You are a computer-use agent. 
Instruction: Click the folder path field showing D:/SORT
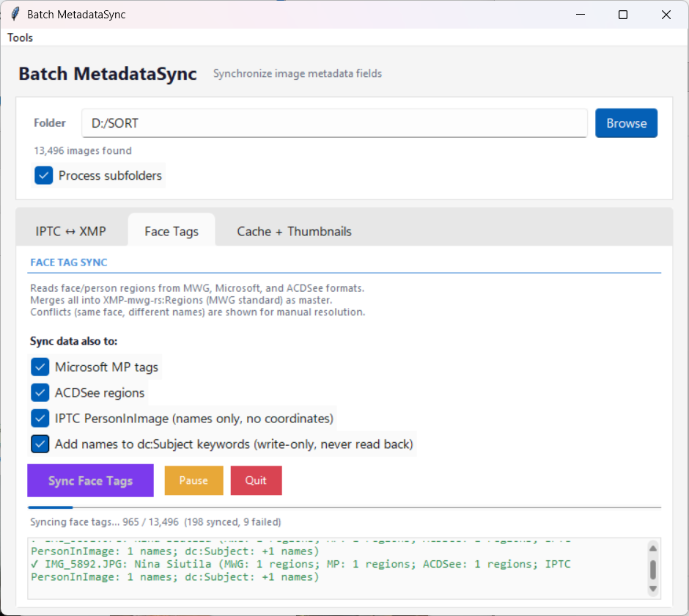334,123
